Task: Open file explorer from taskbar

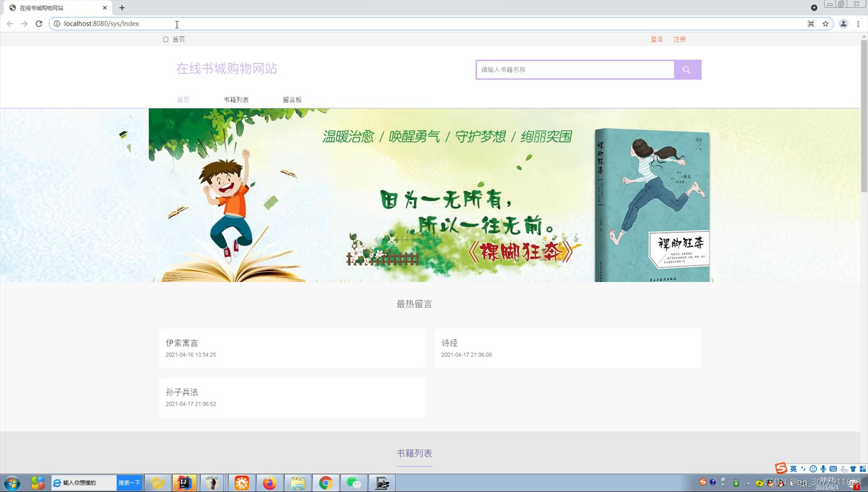Action: (298, 483)
